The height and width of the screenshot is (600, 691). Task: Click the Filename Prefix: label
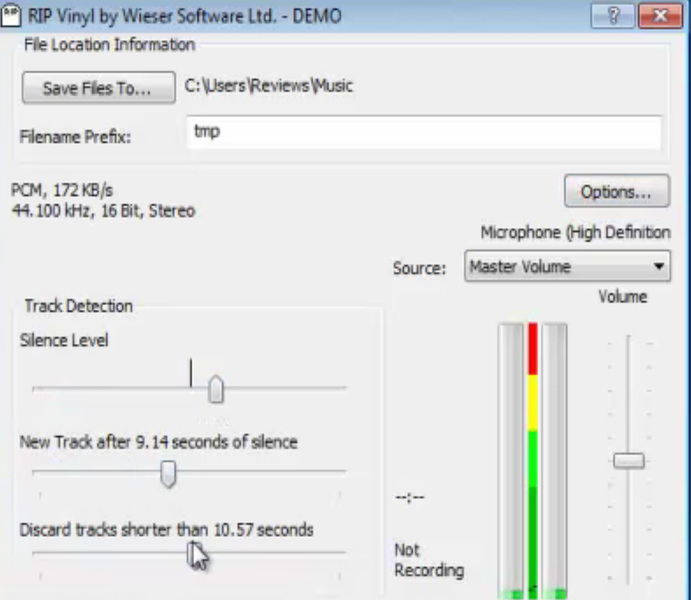click(x=75, y=137)
